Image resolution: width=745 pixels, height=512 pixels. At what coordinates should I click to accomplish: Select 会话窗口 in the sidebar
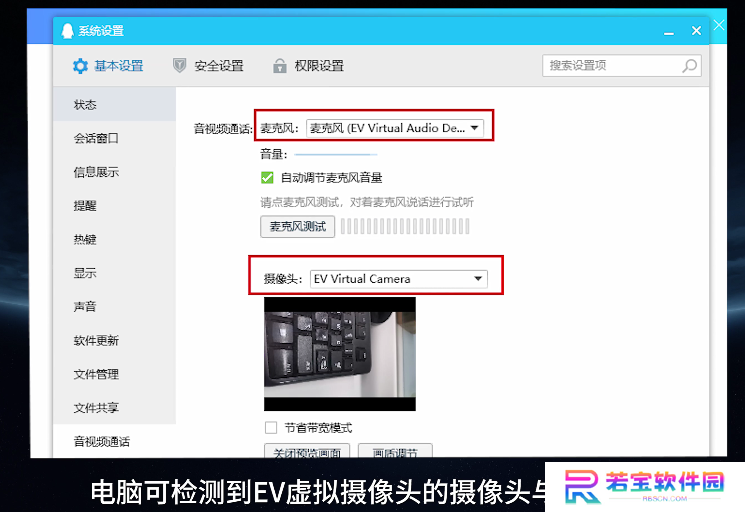(x=115, y=138)
